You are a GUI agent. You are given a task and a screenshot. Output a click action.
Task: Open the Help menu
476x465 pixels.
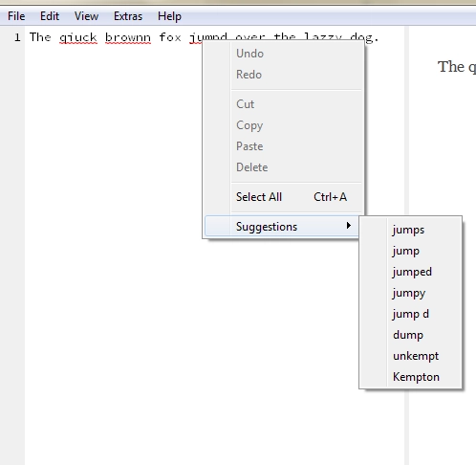point(169,16)
